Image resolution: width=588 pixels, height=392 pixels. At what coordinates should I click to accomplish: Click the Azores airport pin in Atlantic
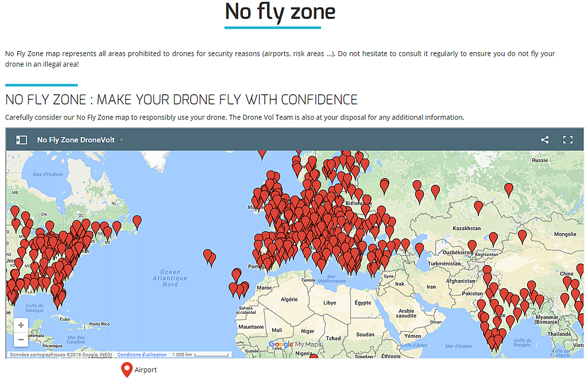pos(209,258)
